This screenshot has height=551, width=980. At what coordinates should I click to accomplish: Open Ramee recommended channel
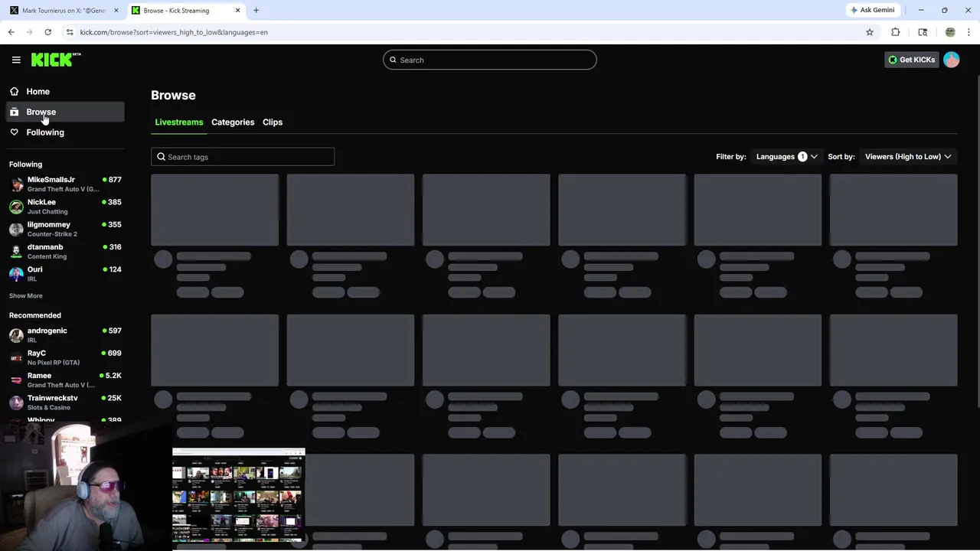pos(65,380)
